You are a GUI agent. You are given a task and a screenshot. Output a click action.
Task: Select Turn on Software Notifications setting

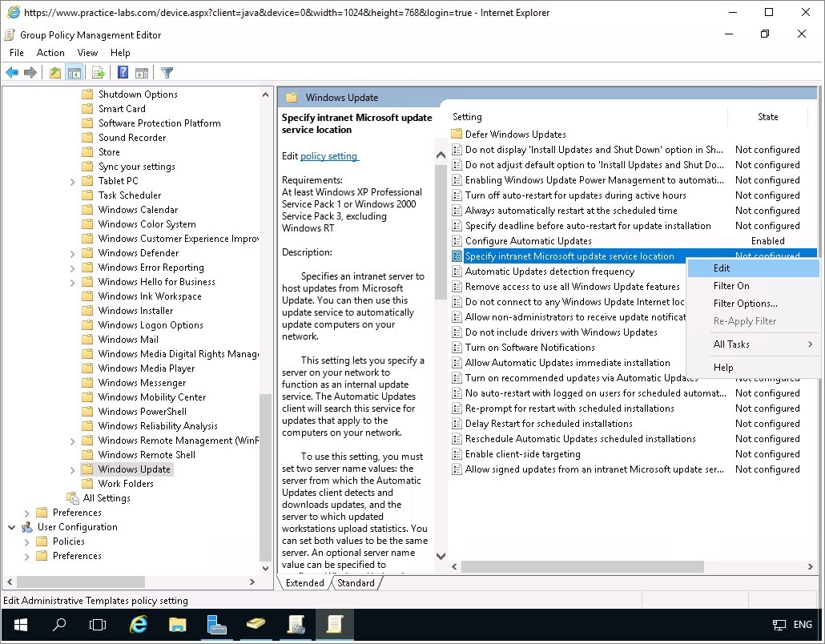coord(529,348)
